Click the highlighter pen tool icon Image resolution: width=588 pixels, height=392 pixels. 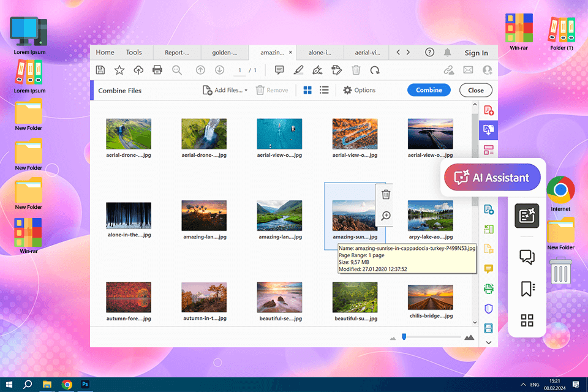click(298, 70)
